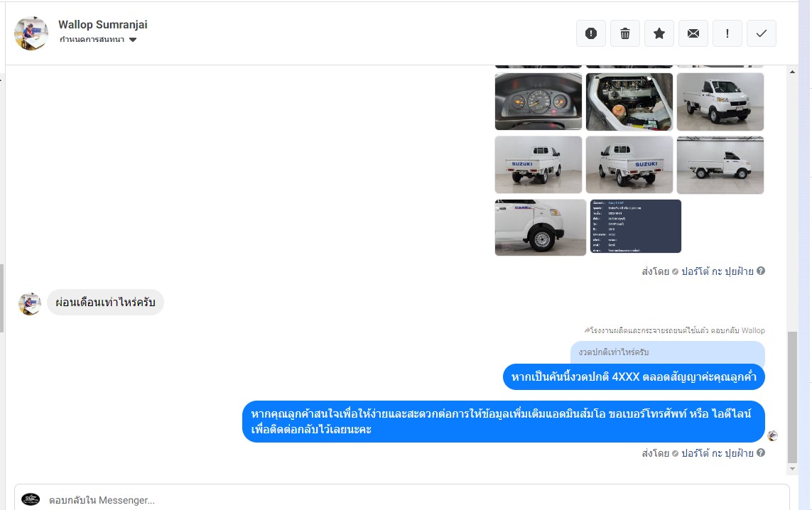Expand the conversation assignment dropdown arrow
Viewport: 812px width, 510px height.
click(133, 40)
